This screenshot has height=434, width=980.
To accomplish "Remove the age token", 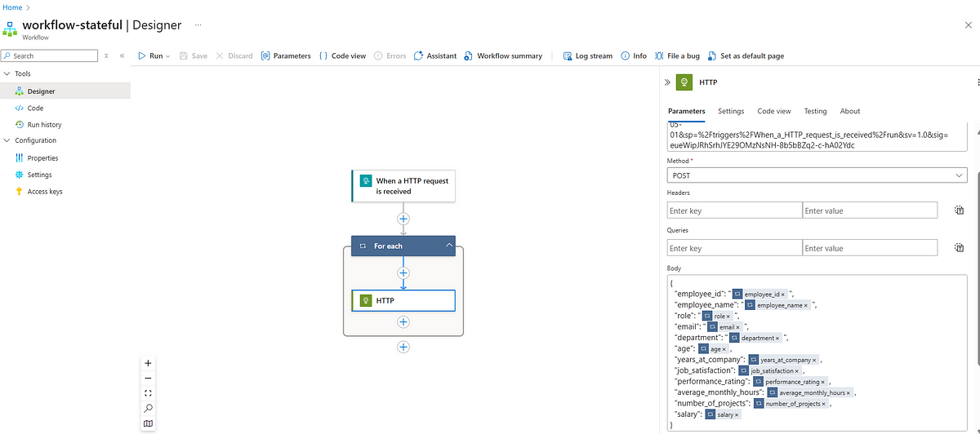I will coord(724,349).
